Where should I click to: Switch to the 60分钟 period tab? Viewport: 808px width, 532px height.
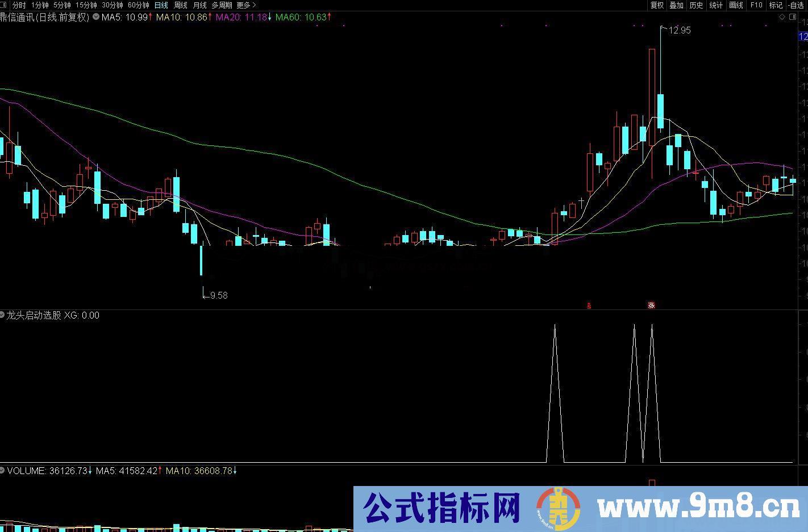(x=138, y=5)
